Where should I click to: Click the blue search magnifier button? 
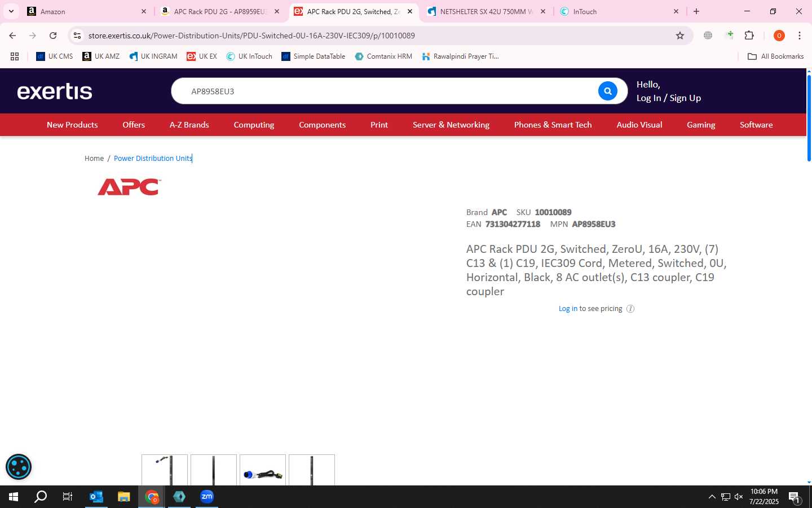pos(607,91)
